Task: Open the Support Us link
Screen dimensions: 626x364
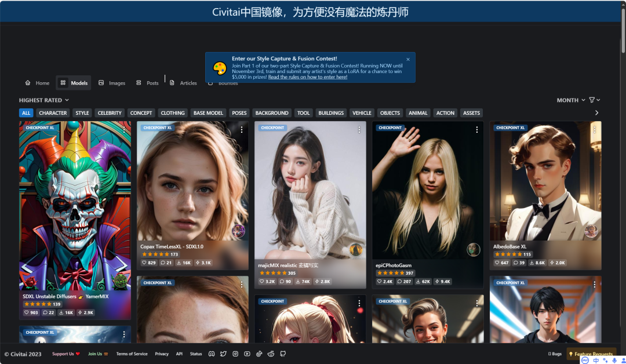Action: [x=66, y=354]
